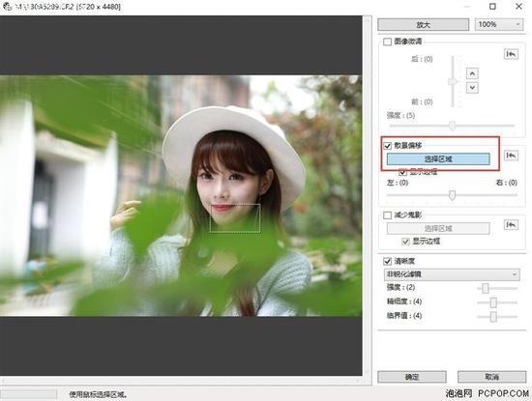
Task: Reset the 散景偏移 bokeh shift settings
Action: (x=511, y=156)
